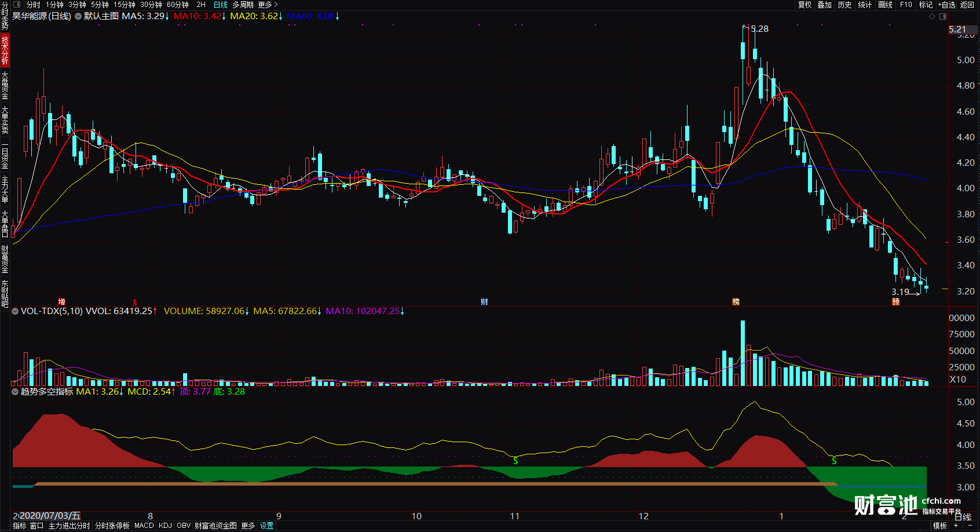Click the 指标 tab in bottom bar

pos(19,526)
